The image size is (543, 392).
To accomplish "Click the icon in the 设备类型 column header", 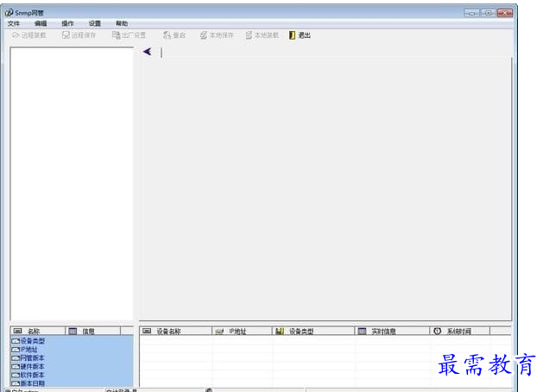I will (x=280, y=332).
